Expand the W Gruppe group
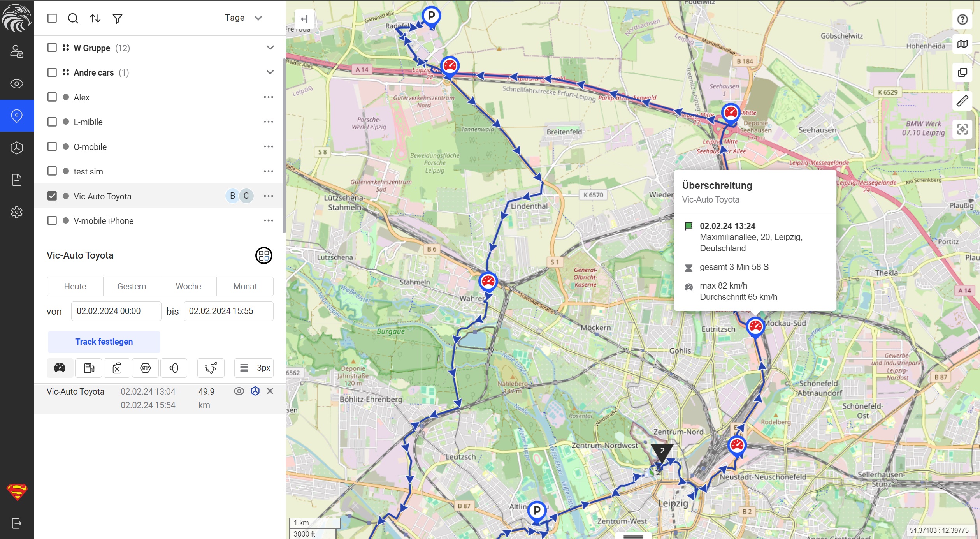Viewport: 980px width, 539px height. (270, 48)
